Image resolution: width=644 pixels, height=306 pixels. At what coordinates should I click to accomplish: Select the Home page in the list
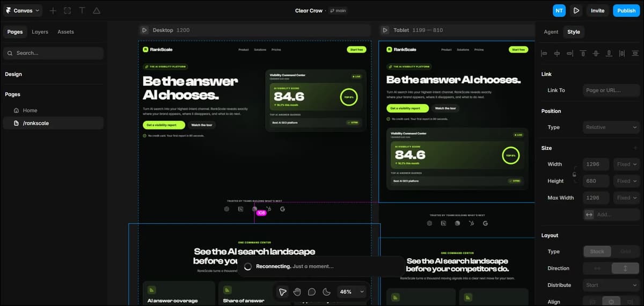coord(53,110)
